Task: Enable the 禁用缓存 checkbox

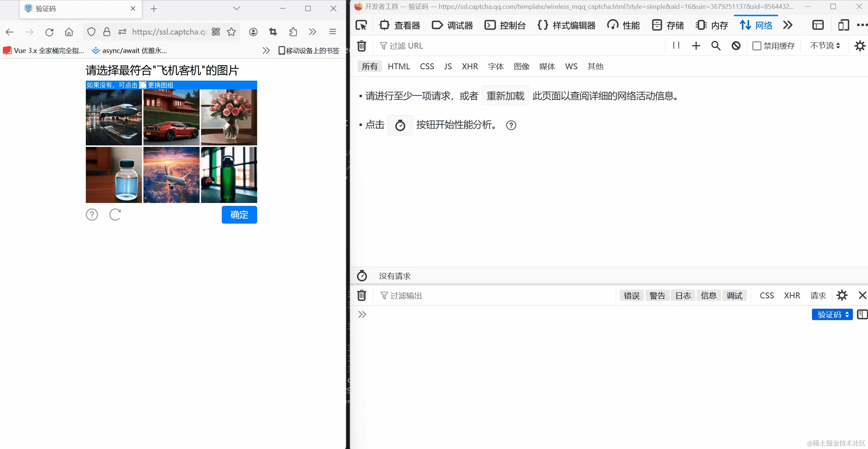Action: [x=757, y=46]
